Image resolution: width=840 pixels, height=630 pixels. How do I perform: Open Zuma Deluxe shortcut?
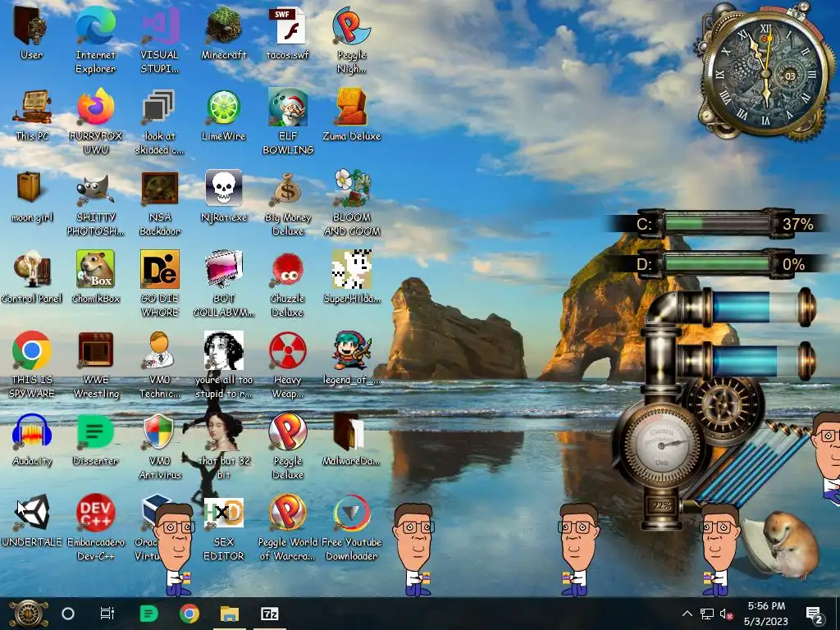coord(351,113)
